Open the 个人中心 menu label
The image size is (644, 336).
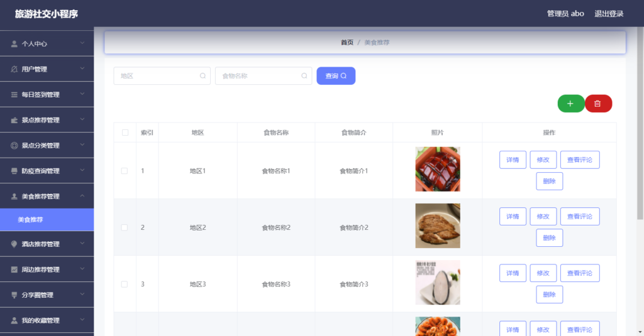click(x=35, y=44)
